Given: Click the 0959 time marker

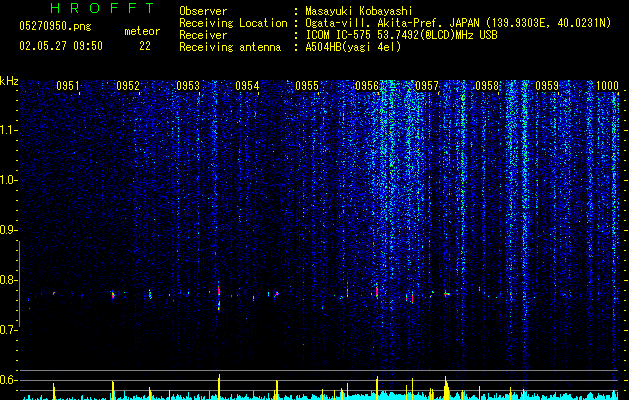Looking at the screenshot, I should [x=547, y=86].
